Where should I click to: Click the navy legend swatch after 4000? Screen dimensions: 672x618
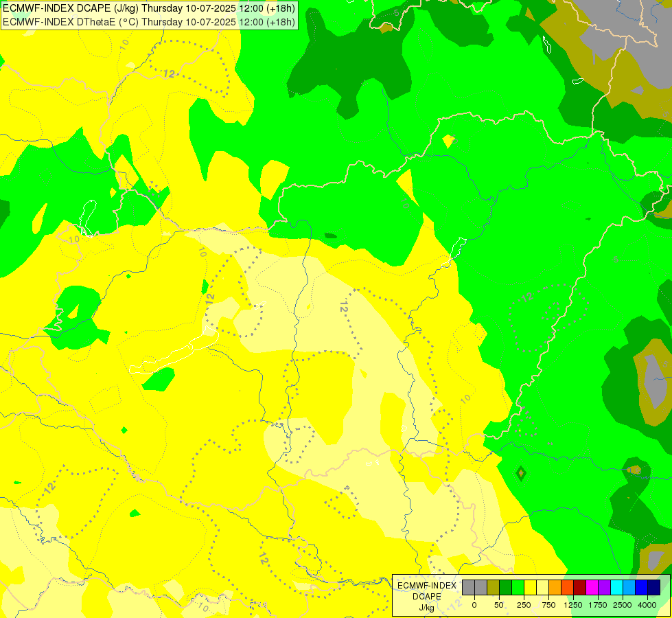[x=653, y=588]
